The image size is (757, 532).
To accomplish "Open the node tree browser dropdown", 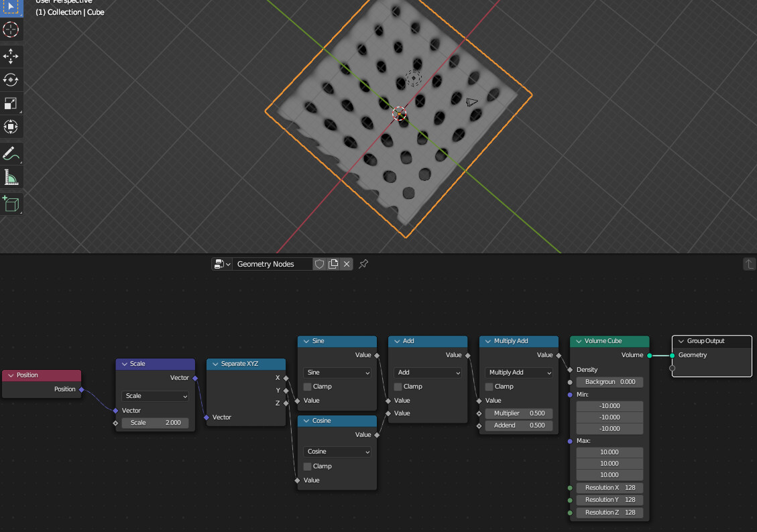I will pyautogui.click(x=222, y=264).
